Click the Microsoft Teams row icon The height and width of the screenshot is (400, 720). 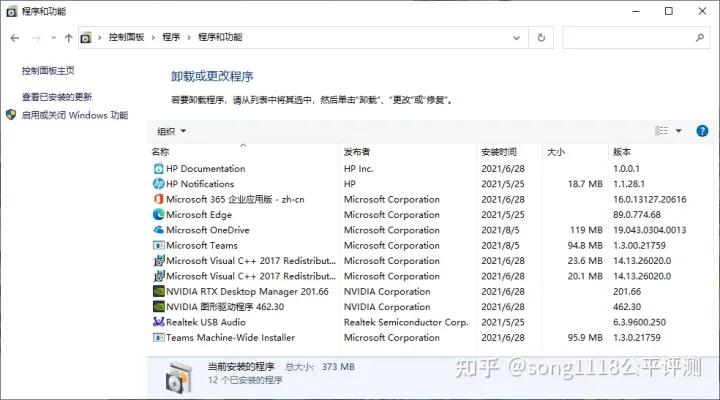(158, 245)
